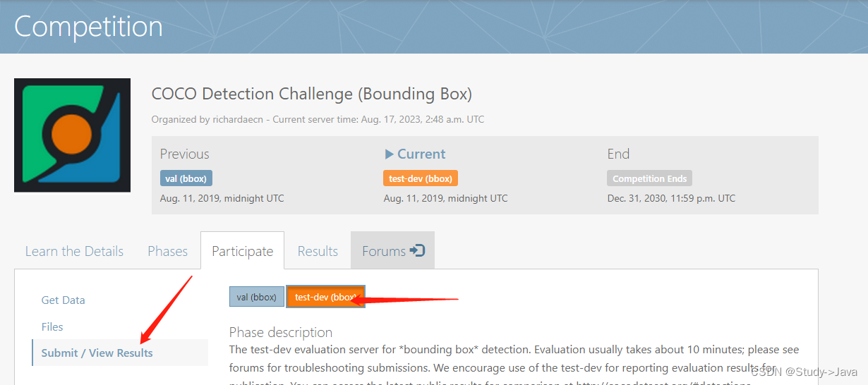The width and height of the screenshot is (868, 385).
Task: Click the val (bbox) badge under Previous
Action: click(186, 178)
